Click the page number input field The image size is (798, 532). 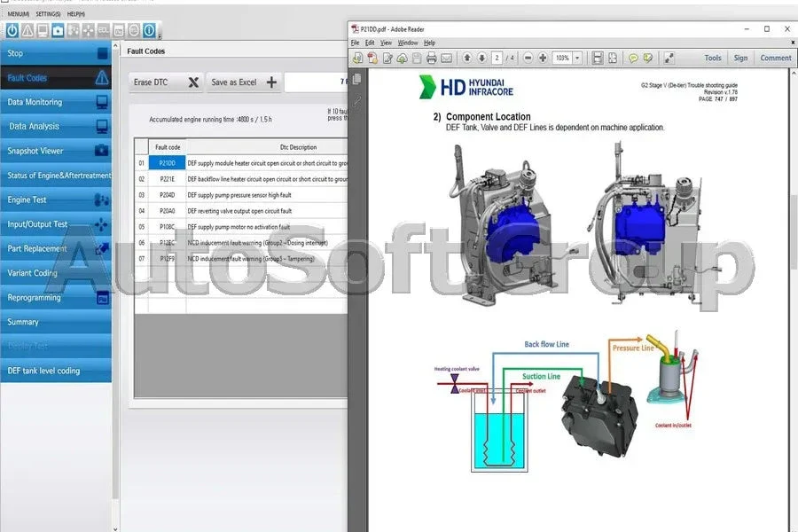point(497,58)
